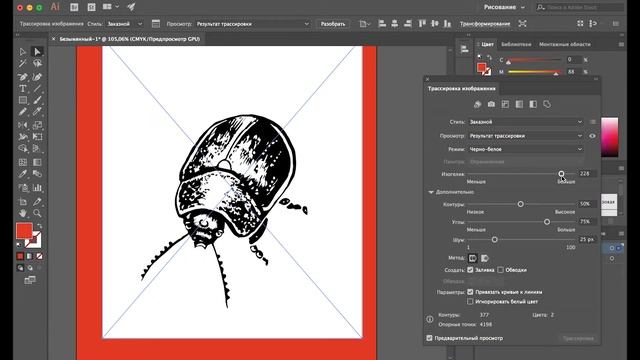Pick the Artboard tool
This screenshot has width=640, height=360.
(x=22, y=202)
